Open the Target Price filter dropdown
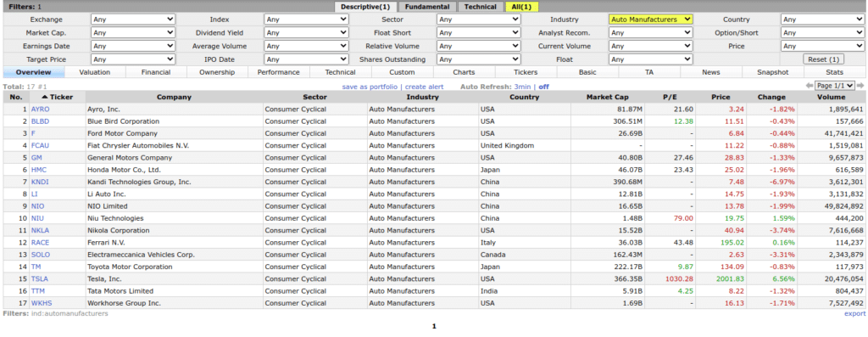868x337 pixels. pos(133,59)
